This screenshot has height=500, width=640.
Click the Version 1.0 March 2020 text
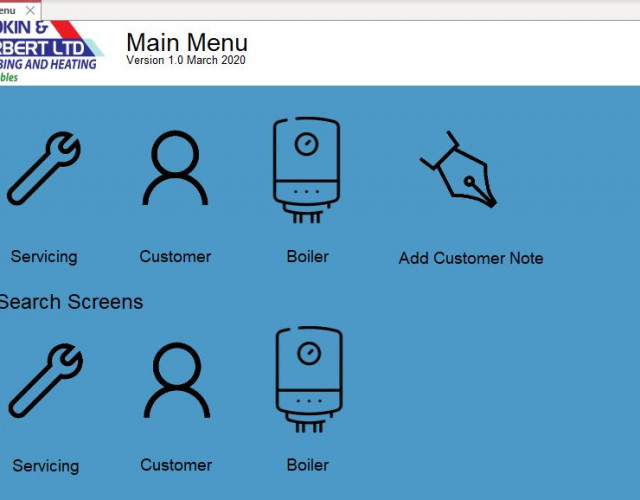pyautogui.click(x=185, y=60)
